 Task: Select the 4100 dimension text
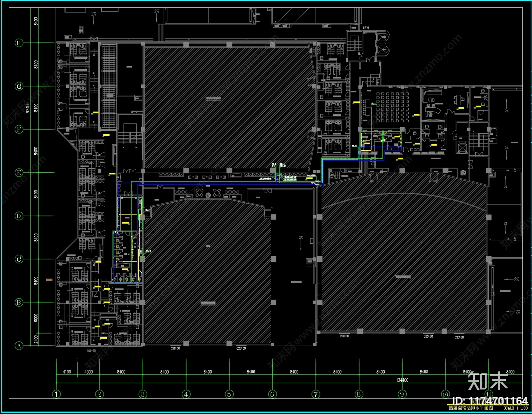point(67,372)
